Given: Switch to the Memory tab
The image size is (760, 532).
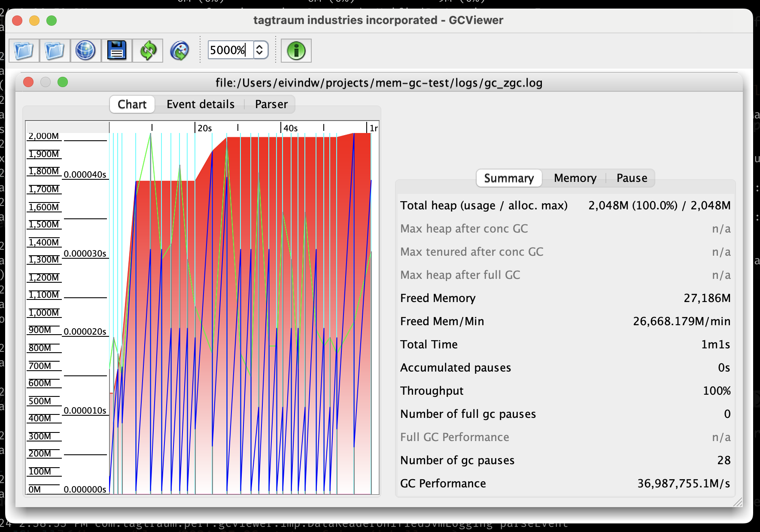Looking at the screenshot, I should coord(575,178).
